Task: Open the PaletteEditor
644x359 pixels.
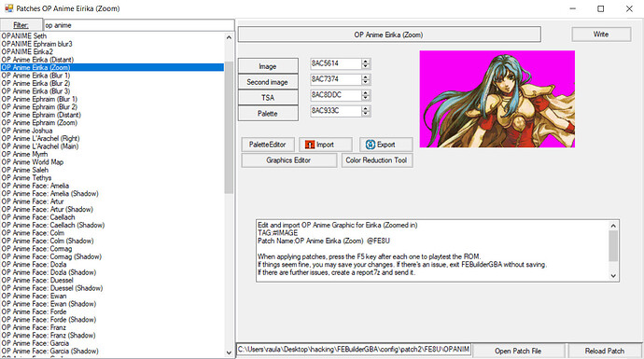Action: [268, 145]
